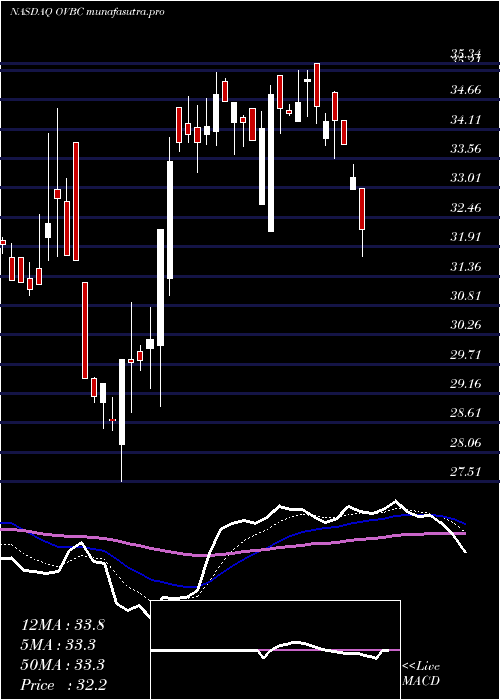Select the 30.81 price axis label
The height and width of the screenshot is (700, 500).
466,296
